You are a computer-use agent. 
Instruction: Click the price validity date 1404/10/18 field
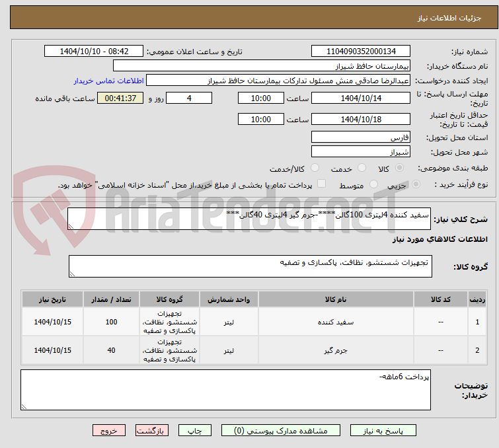coord(361,119)
